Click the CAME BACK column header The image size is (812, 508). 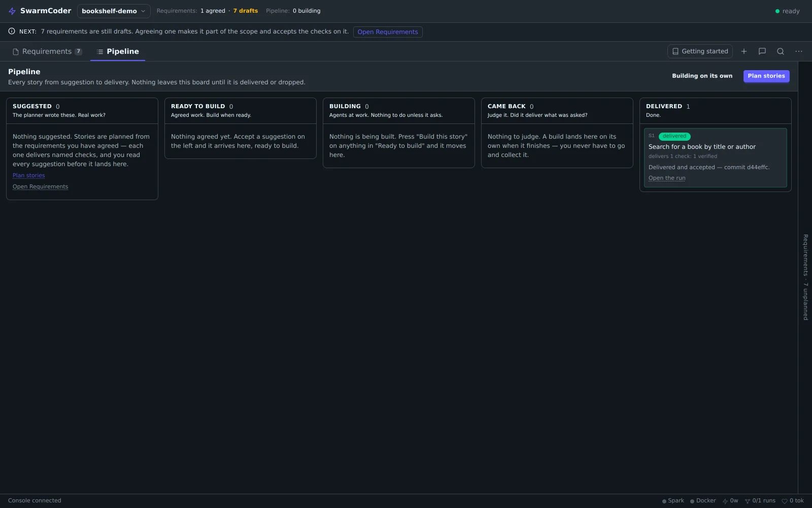(x=557, y=110)
